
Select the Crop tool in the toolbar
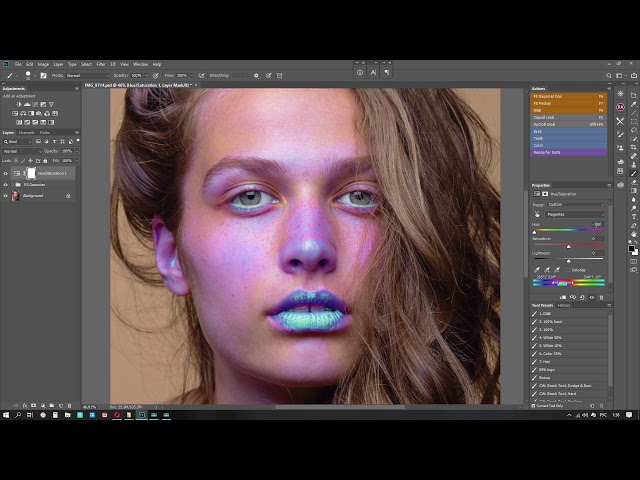coord(634,147)
